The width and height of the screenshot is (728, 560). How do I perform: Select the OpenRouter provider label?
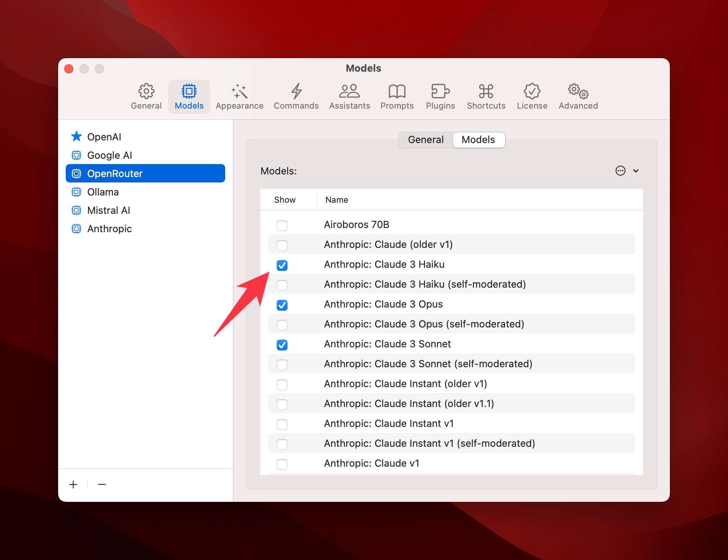click(115, 173)
